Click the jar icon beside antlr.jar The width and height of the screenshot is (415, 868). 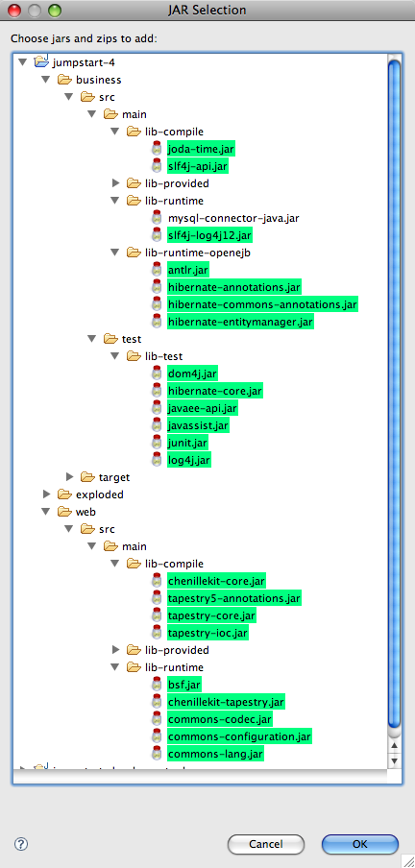(157, 270)
